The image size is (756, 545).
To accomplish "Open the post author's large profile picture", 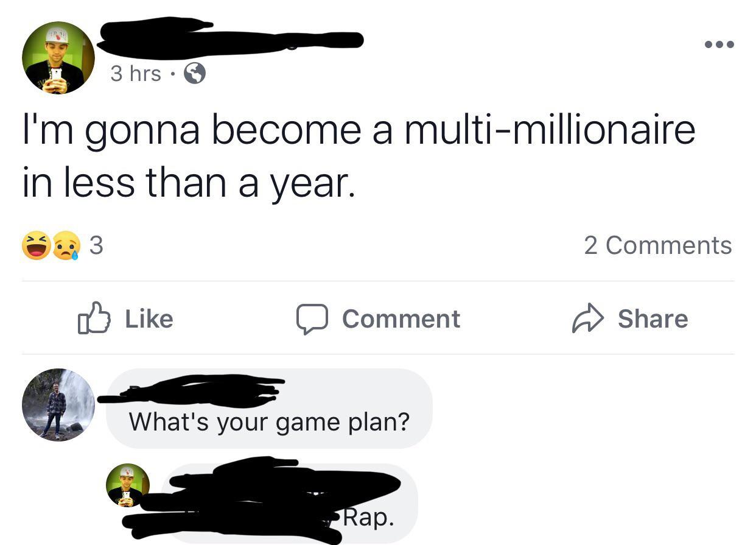I will tap(58, 58).
